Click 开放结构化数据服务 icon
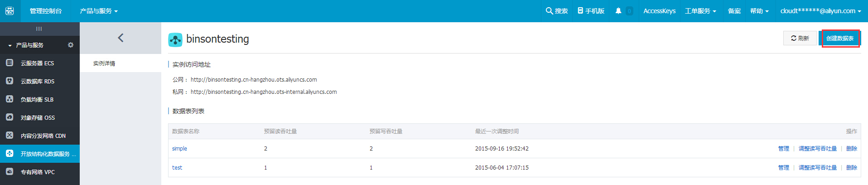The image size is (868, 185). tap(10, 153)
